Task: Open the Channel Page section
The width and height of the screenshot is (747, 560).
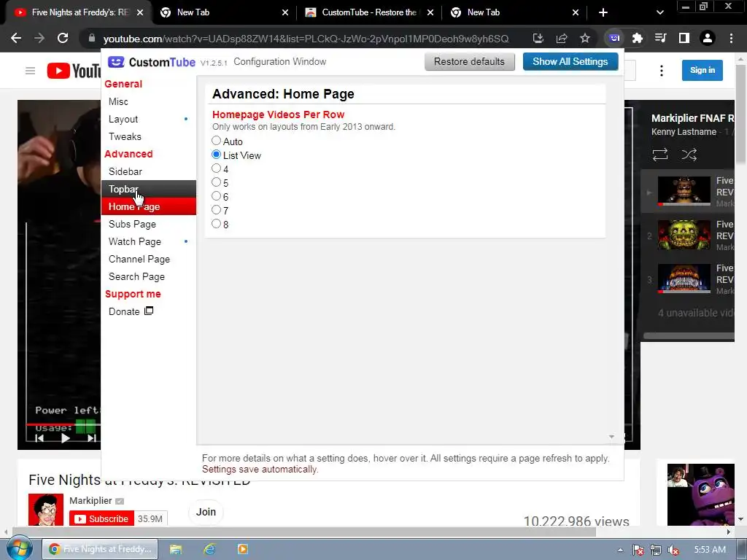Action: pos(149,259)
